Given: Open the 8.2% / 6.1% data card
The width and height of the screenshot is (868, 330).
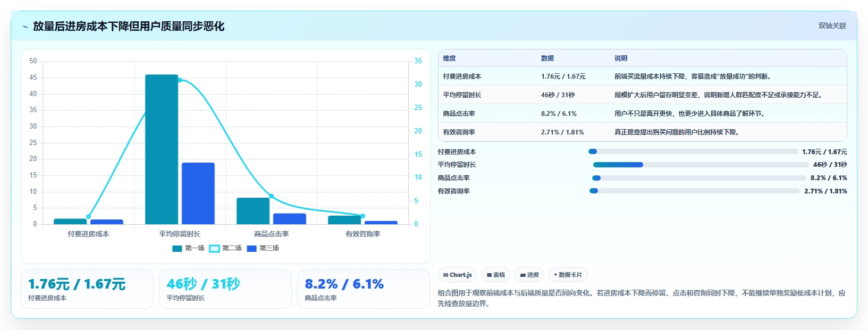Looking at the screenshot, I should tap(364, 289).
